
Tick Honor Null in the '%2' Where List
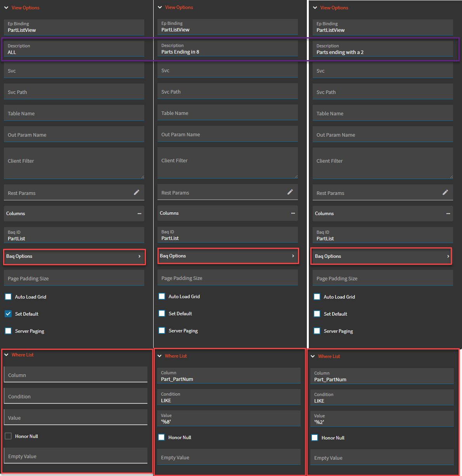pos(315,438)
